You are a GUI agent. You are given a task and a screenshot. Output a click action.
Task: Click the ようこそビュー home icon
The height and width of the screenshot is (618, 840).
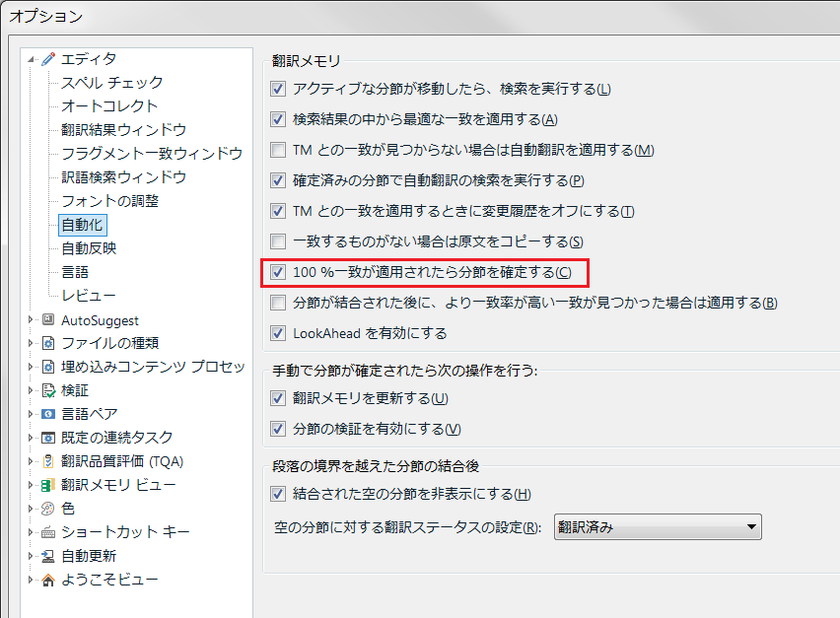click(48, 580)
